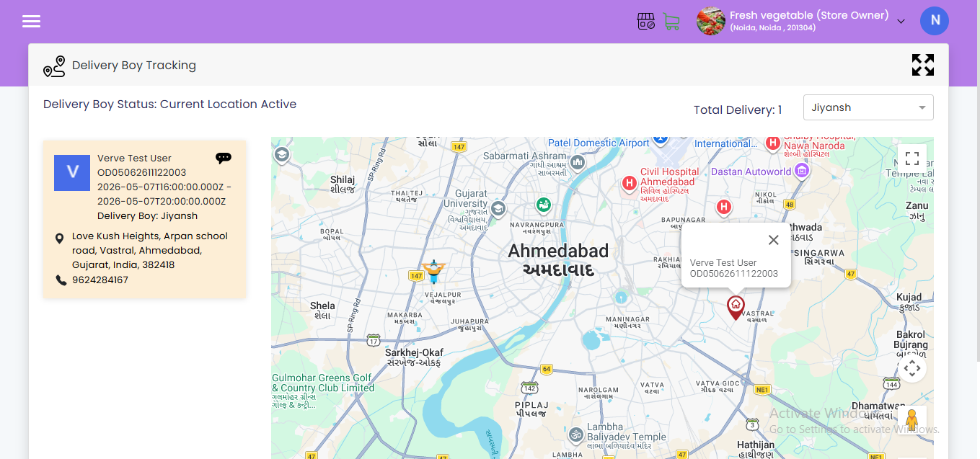The height and width of the screenshot is (459, 980).
Task: Click the delivery time window text on card
Action: [x=164, y=195]
